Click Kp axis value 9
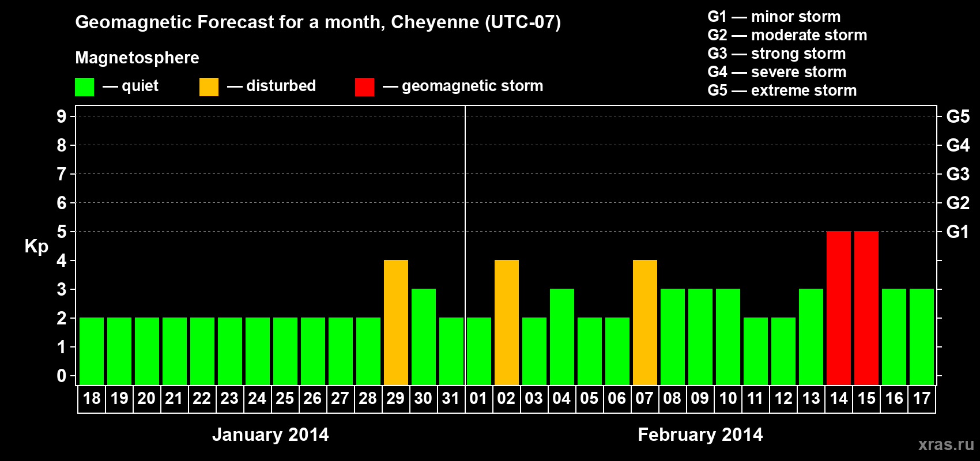 (62, 116)
